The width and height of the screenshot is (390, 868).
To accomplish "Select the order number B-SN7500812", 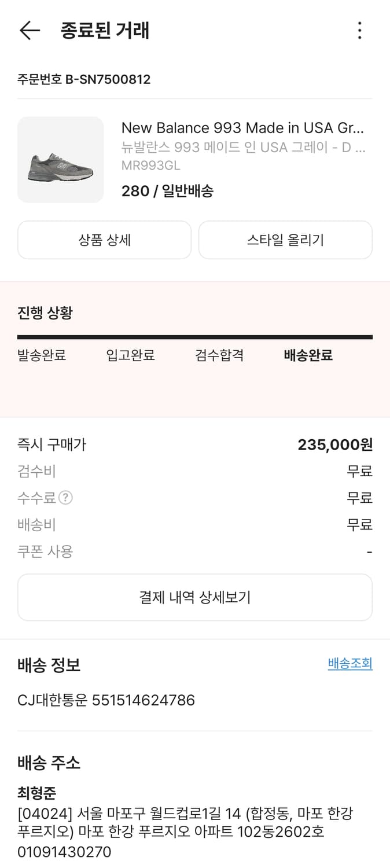I will pyautogui.click(x=84, y=79).
